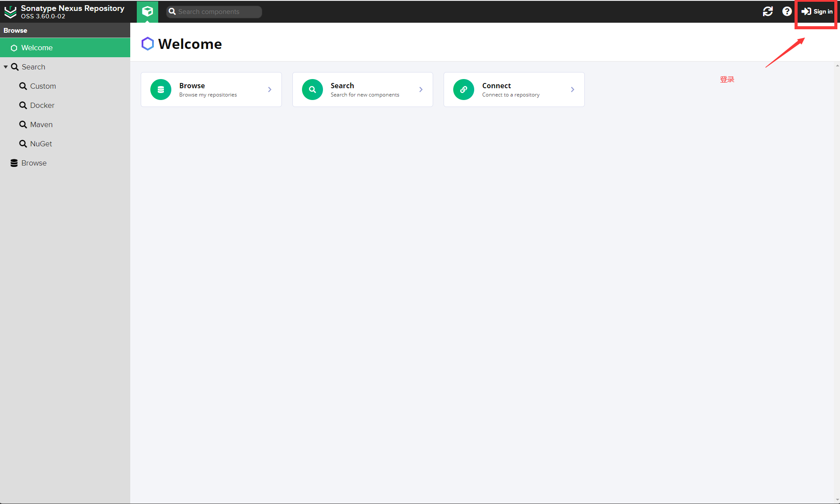Image resolution: width=840 pixels, height=504 pixels.
Task: Click the chevron on the Search card
Action: (x=421, y=90)
